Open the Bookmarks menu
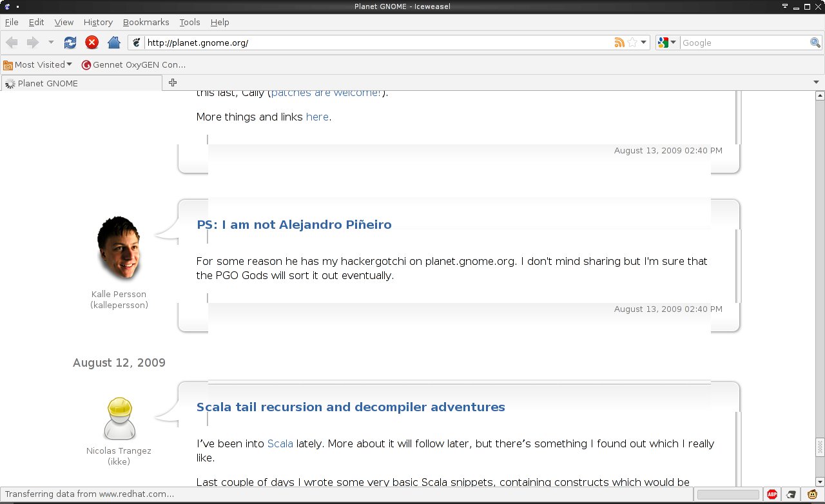This screenshot has width=825, height=504. pos(146,22)
